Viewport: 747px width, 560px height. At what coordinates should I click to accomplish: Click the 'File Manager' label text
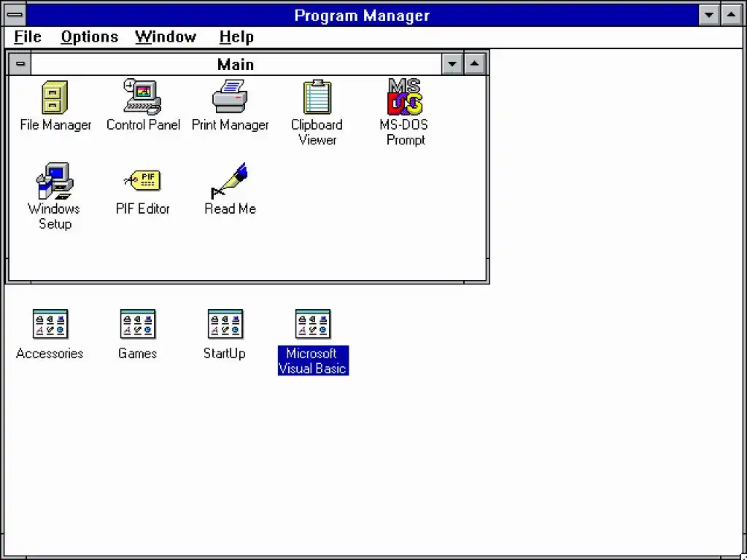pos(55,125)
